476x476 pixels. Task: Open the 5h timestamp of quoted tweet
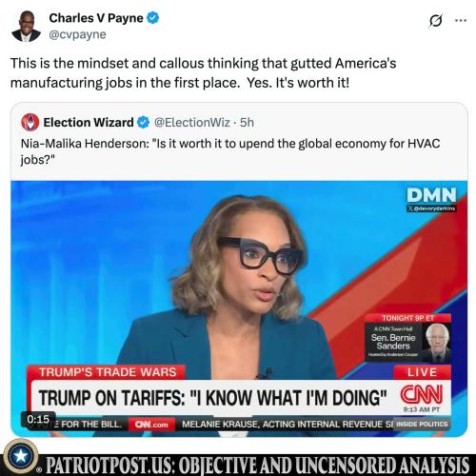pos(247,122)
